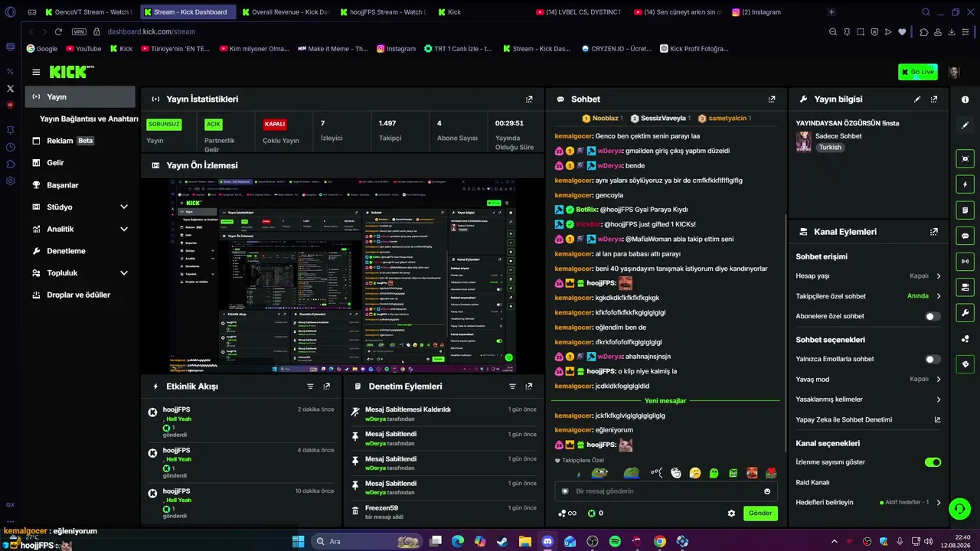Click the message input field

665,491
